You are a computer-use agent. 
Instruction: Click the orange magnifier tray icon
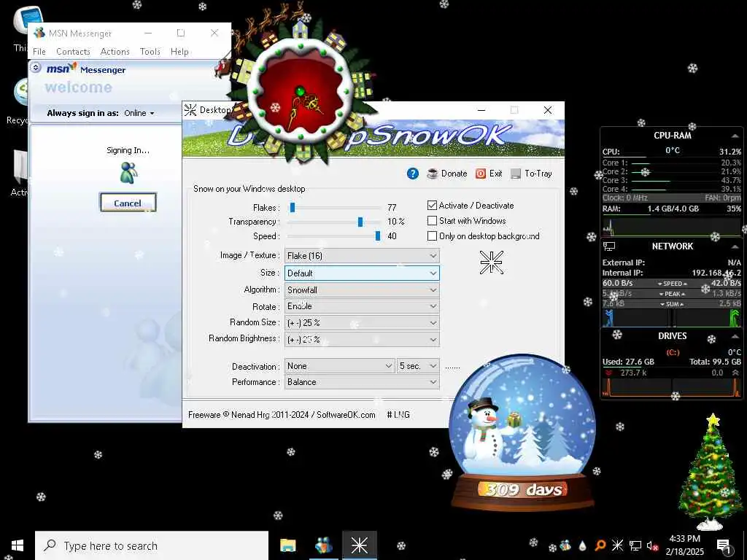600,545
